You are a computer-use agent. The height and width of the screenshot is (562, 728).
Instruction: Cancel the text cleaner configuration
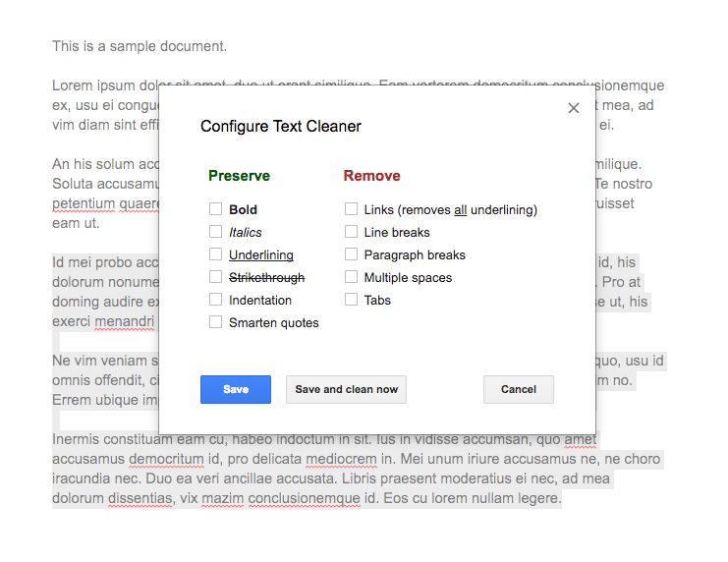[518, 389]
